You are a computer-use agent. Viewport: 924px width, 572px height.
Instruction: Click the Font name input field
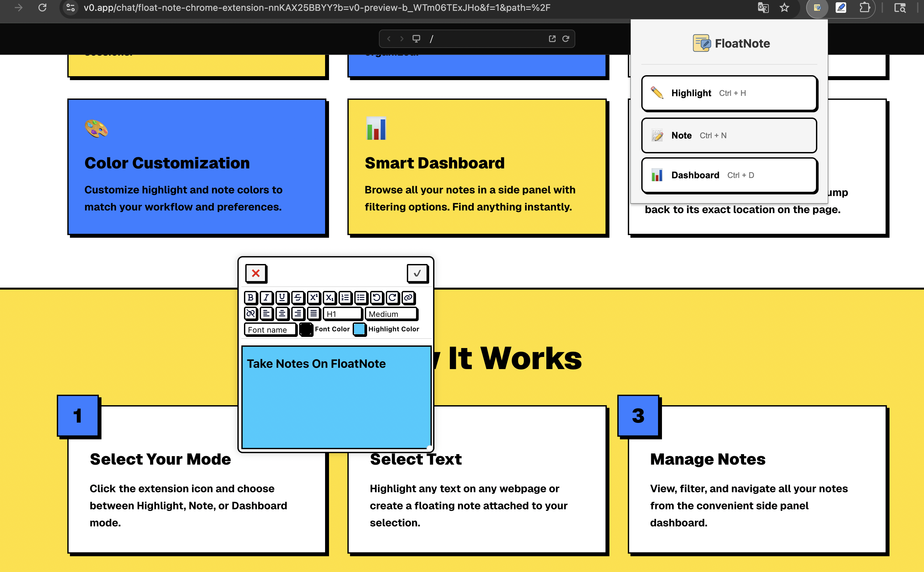point(270,329)
